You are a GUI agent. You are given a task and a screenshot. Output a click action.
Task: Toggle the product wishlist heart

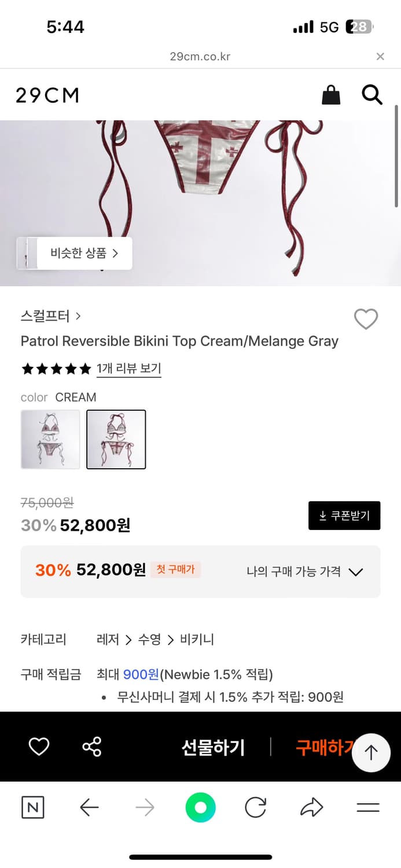[x=366, y=319]
